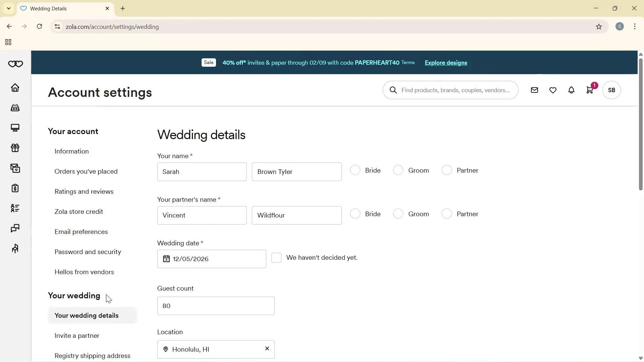
Task: Click the Zola double-heart logo
Action: (15, 64)
